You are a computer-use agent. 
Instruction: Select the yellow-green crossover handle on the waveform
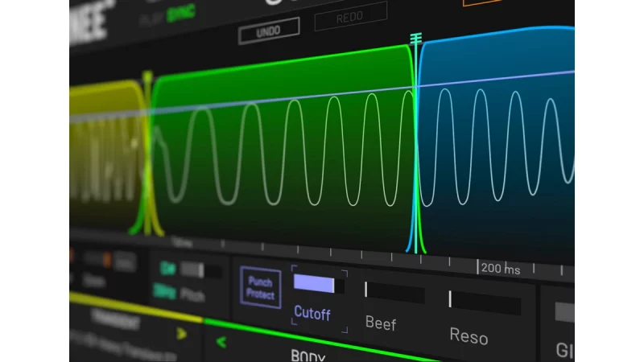tap(147, 78)
